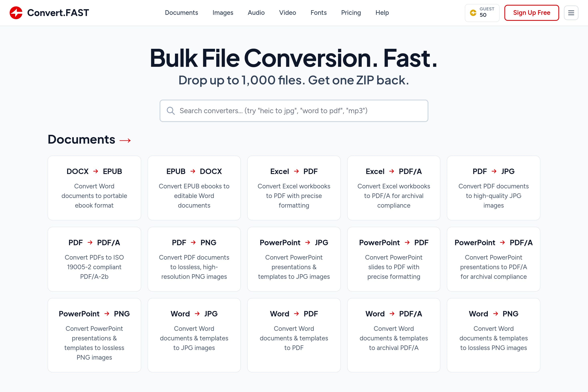Click the search converters input field

(x=294, y=111)
